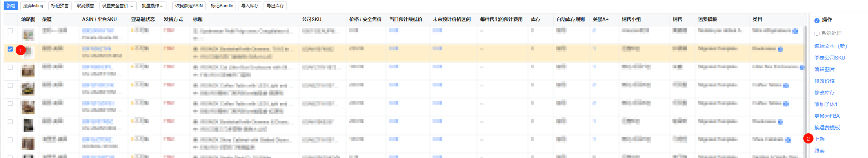The image size is (868, 158).
Task: Select 上架 from the operations panel
Action: (819, 139)
